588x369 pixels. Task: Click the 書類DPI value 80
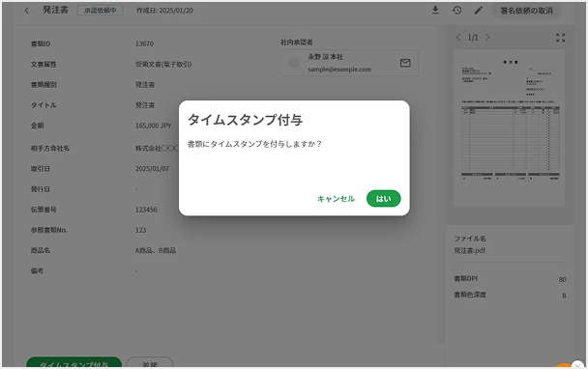point(562,279)
